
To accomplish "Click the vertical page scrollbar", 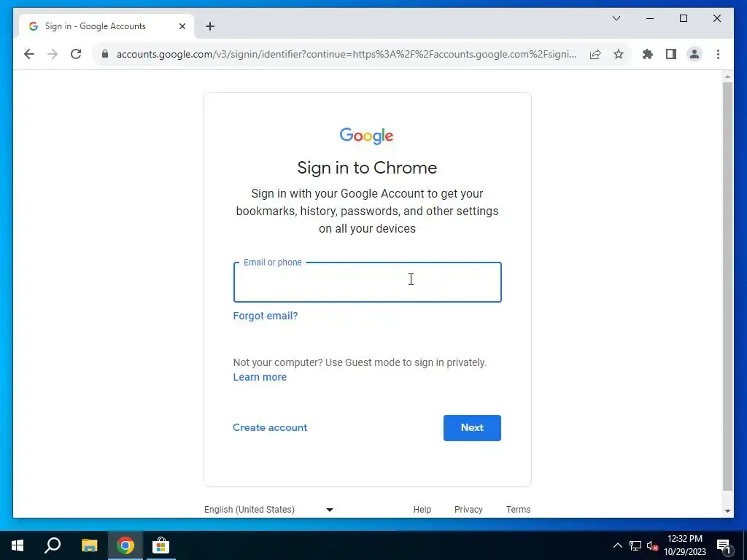I will [x=727, y=286].
